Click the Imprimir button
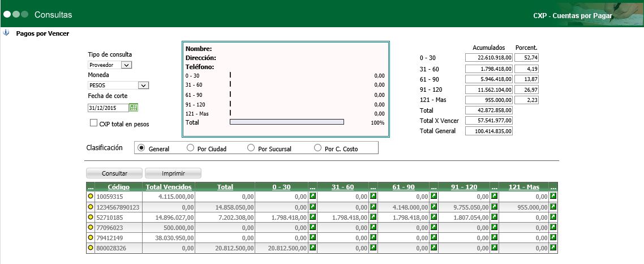 [173, 173]
